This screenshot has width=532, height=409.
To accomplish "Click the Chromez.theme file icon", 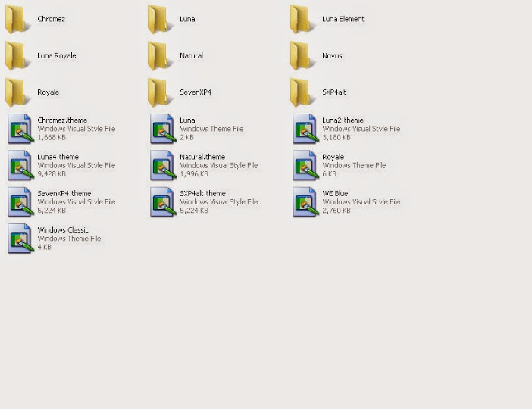I will [20, 129].
